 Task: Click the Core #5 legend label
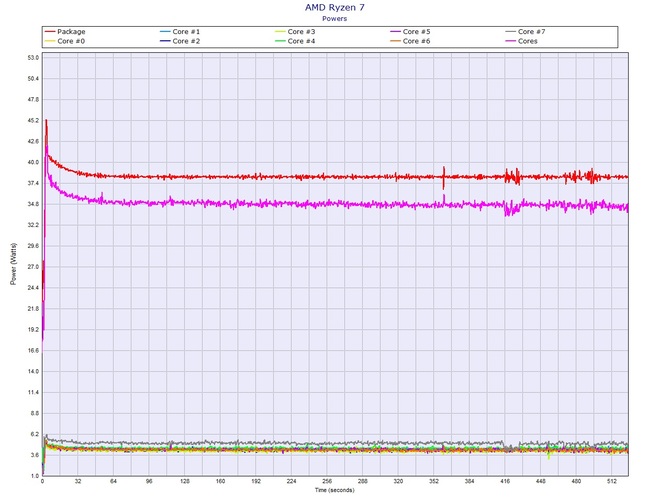[417, 32]
